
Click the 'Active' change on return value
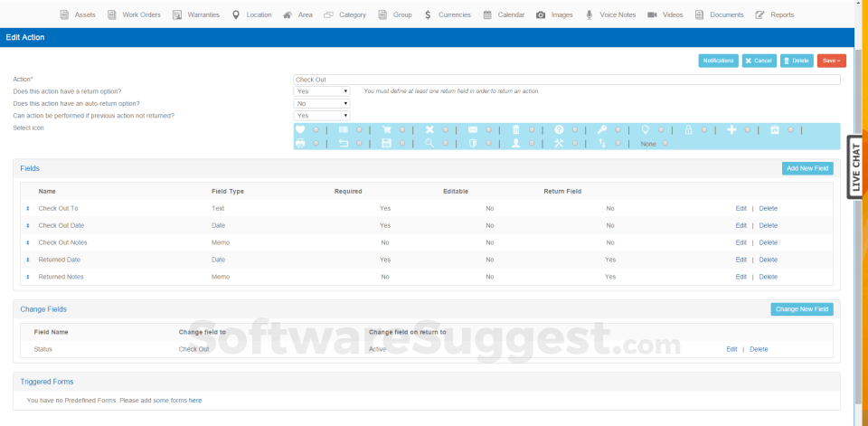(378, 349)
